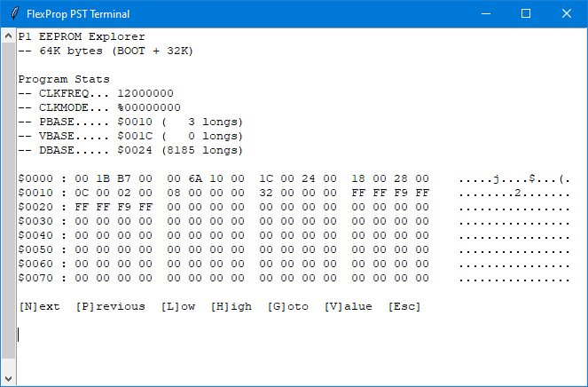Image resolution: width=588 pixels, height=387 pixels.
Task: Click the FlexProp PST Terminal title text
Action: click(78, 13)
